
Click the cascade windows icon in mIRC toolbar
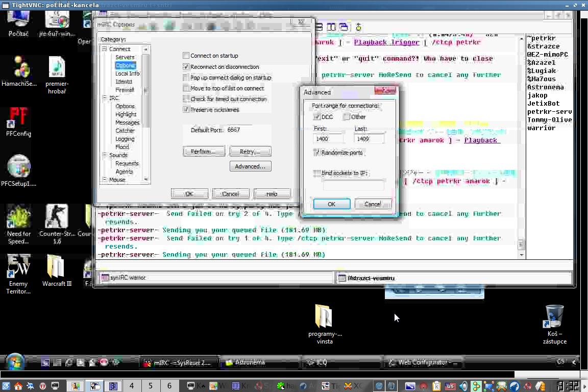[344, 27]
